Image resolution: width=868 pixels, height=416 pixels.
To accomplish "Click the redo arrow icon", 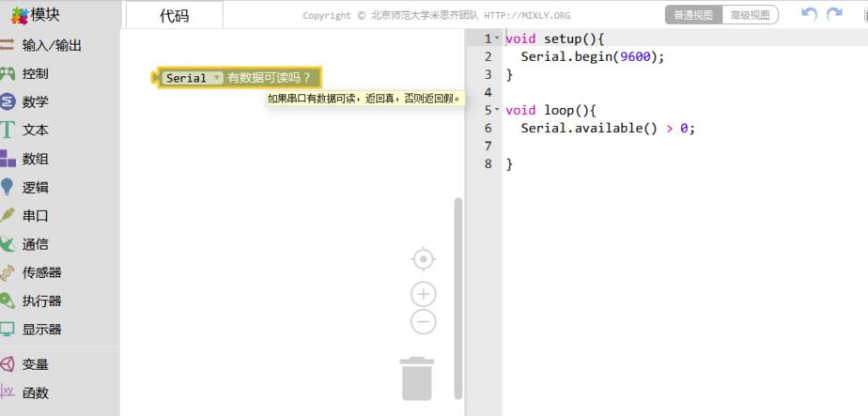I will pos(833,14).
